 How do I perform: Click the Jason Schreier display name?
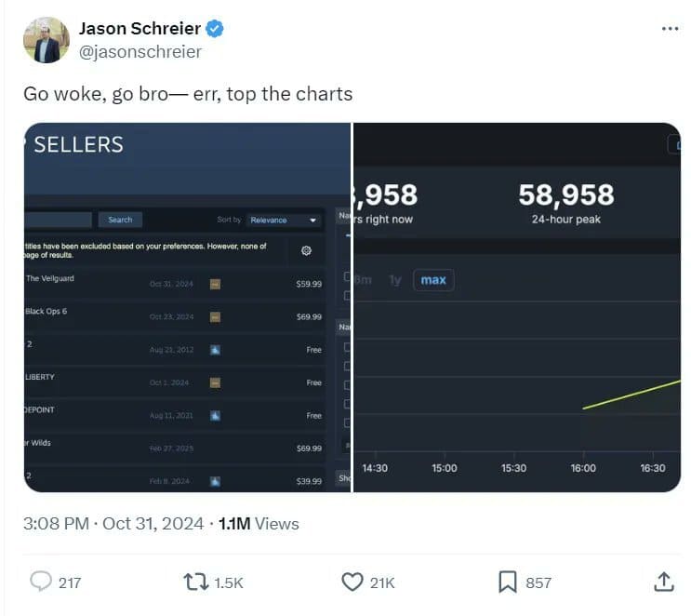coord(140,29)
